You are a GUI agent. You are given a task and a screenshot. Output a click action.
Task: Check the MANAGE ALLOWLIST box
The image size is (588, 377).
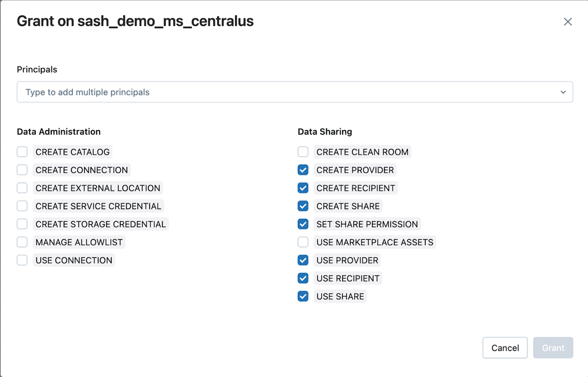click(x=22, y=242)
